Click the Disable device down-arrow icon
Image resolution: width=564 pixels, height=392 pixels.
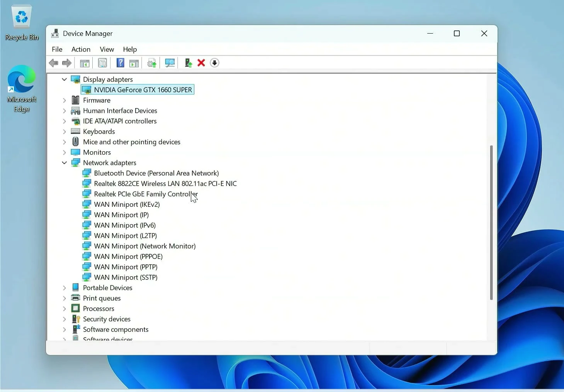(x=215, y=63)
